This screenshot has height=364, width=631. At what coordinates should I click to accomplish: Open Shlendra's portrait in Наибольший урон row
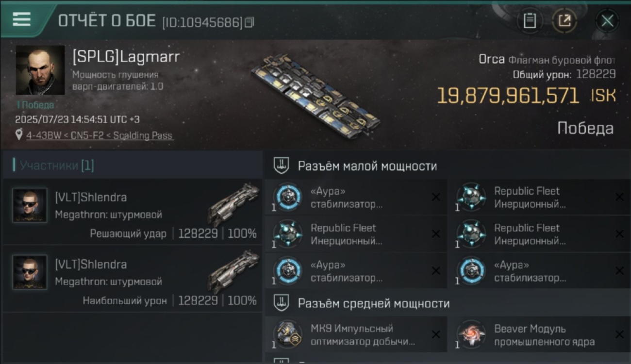pyautogui.click(x=30, y=272)
